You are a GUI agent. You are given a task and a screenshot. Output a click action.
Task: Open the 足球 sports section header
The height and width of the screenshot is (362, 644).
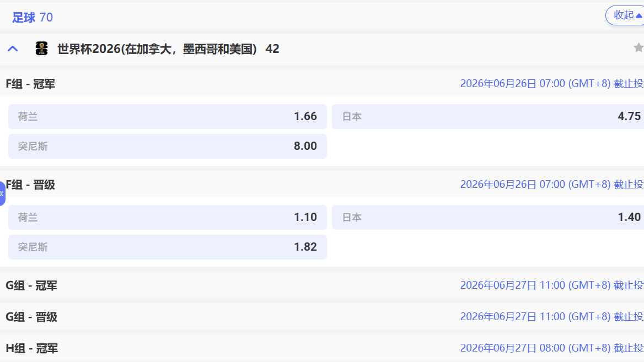point(23,17)
